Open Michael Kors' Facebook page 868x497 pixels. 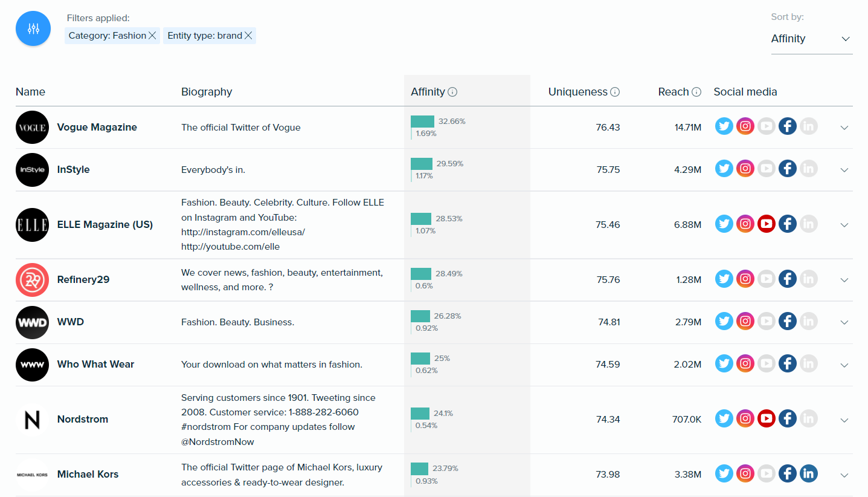pyautogui.click(x=787, y=474)
